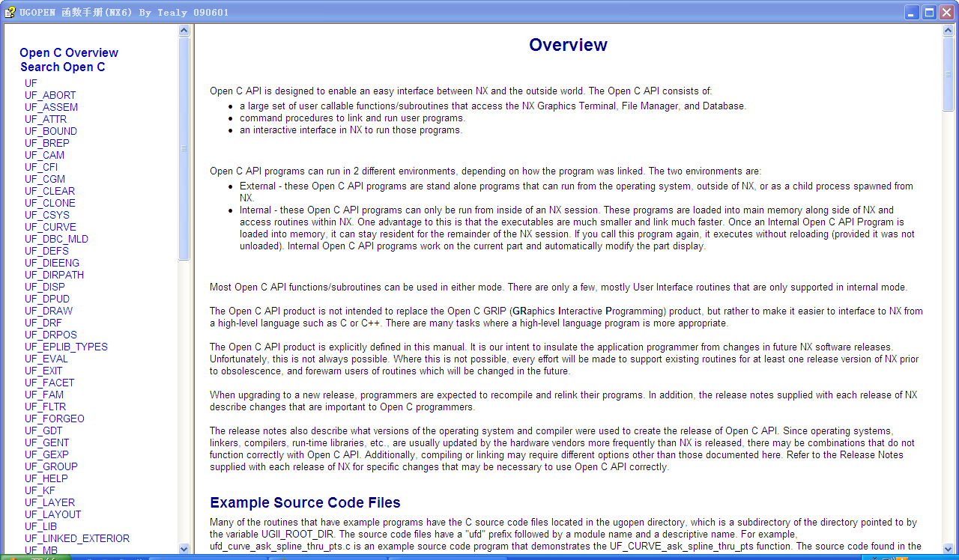Open the UF module link
Screen dimensions: 959x560
pyautogui.click(x=31, y=83)
